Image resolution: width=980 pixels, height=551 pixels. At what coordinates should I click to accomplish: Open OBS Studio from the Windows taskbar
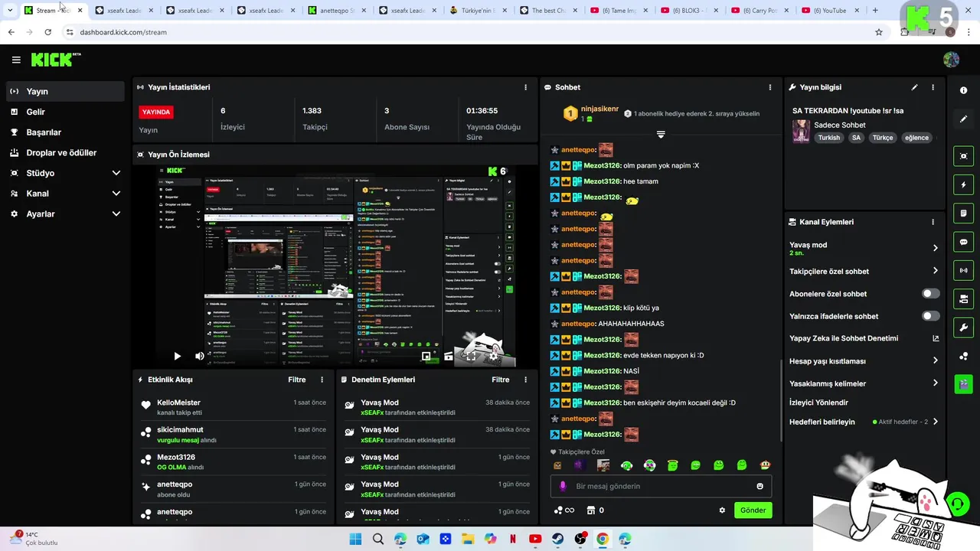580,540
